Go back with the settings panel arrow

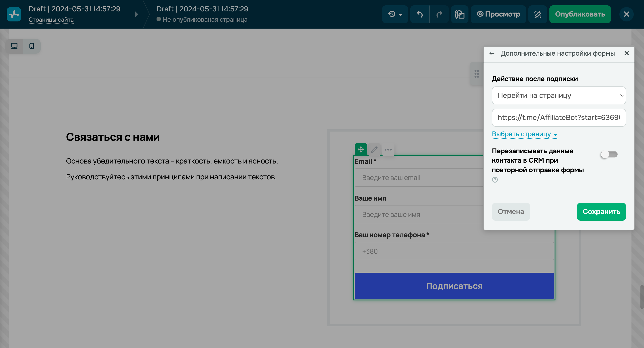[492, 53]
